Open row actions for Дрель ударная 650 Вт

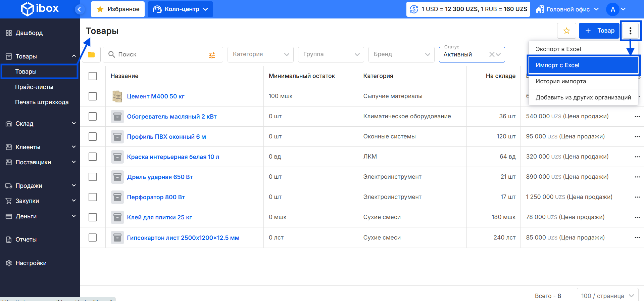click(x=637, y=177)
